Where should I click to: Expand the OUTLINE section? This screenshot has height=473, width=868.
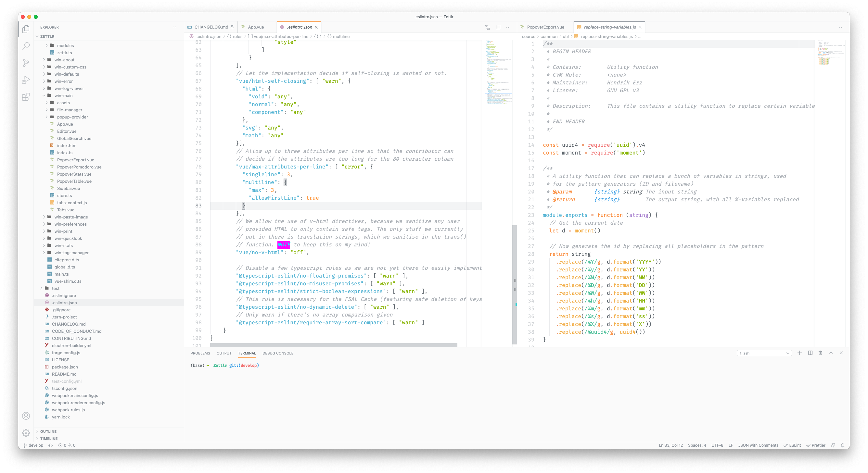[48, 431]
